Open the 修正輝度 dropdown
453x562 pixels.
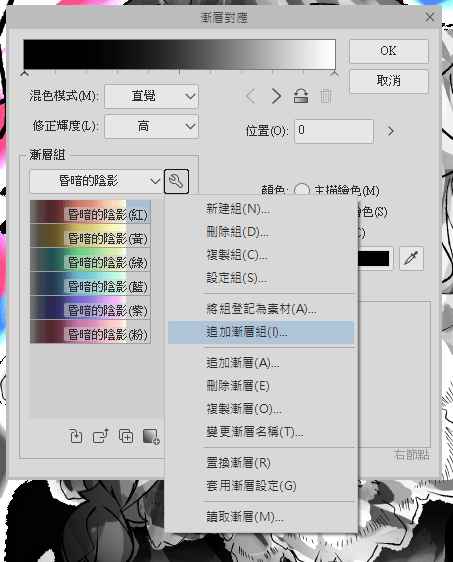click(151, 126)
